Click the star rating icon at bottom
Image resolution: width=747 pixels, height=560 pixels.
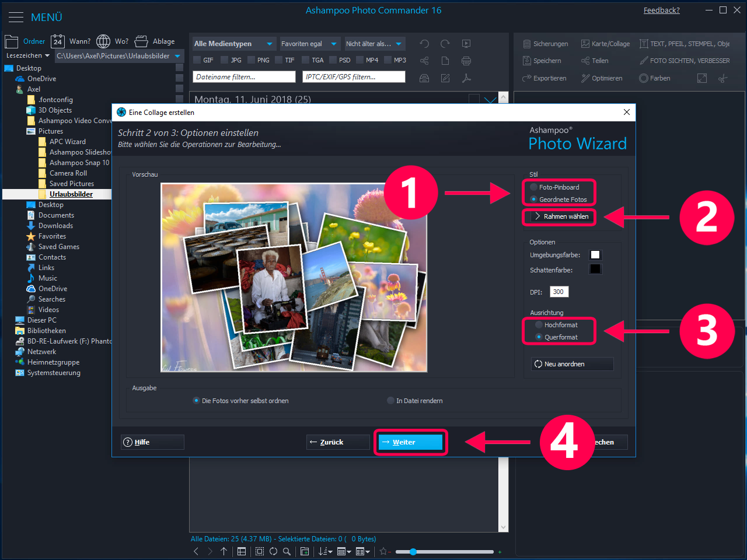coord(383,551)
